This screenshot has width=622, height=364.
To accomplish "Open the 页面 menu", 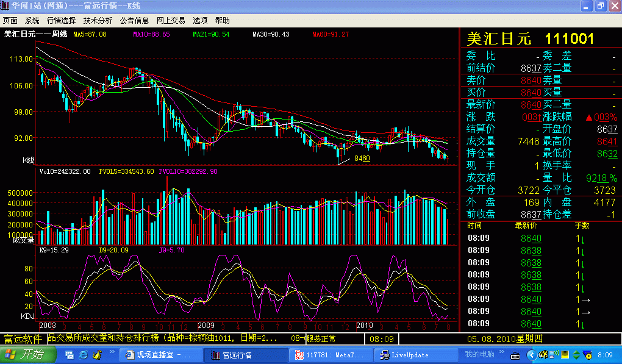I will pyautogui.click(x=10, y=21).
